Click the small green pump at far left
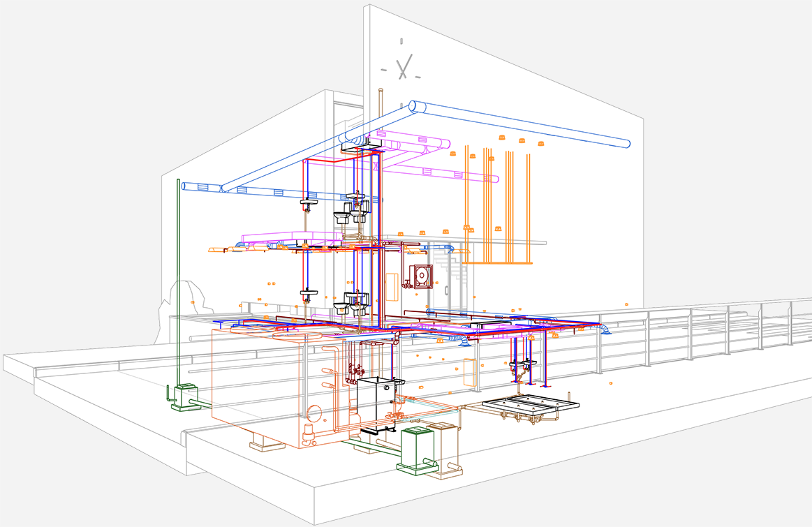 click(186, 396)
